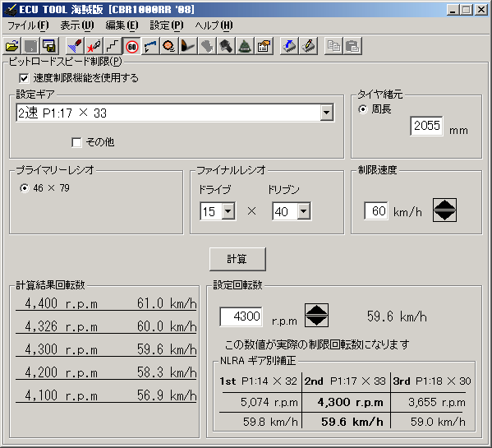Screen dimensions: 492x448
Task: Click the save-as floppy disk toolbar icon
Action: pyautogui.click(x=49, y=46)
